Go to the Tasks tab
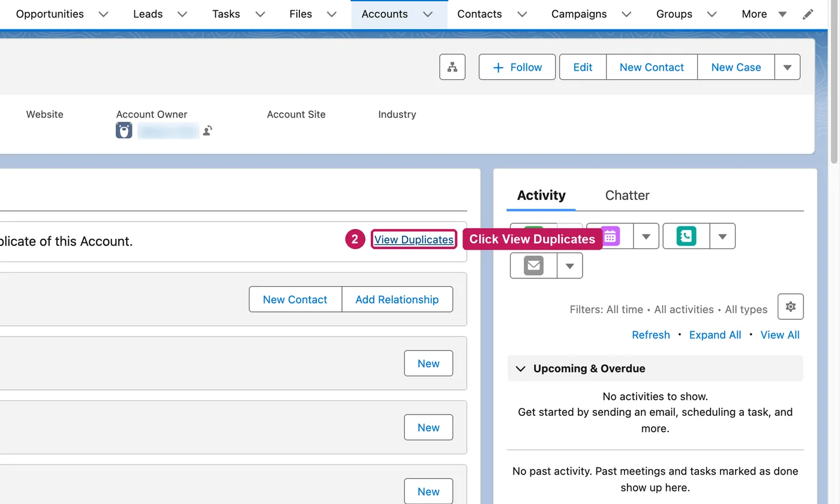Screen dimensions: 840x504 pos(226,14)
